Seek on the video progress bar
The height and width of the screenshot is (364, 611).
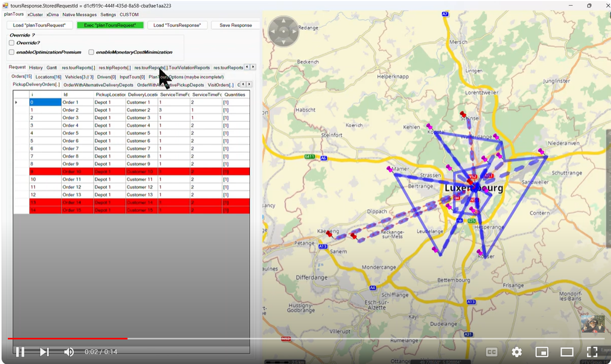[314, 338]
